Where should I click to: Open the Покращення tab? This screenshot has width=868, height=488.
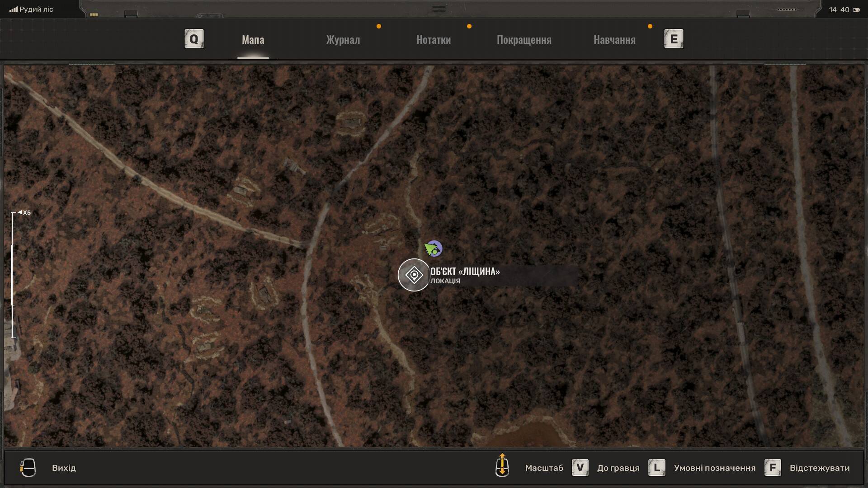pos(524,40)
